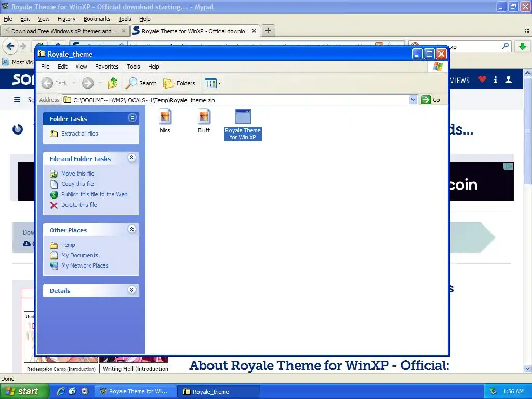This screenshot has width=532, height=399.
Task: Open My Network Places in Other Places
Action: click(x=85, y=265)
